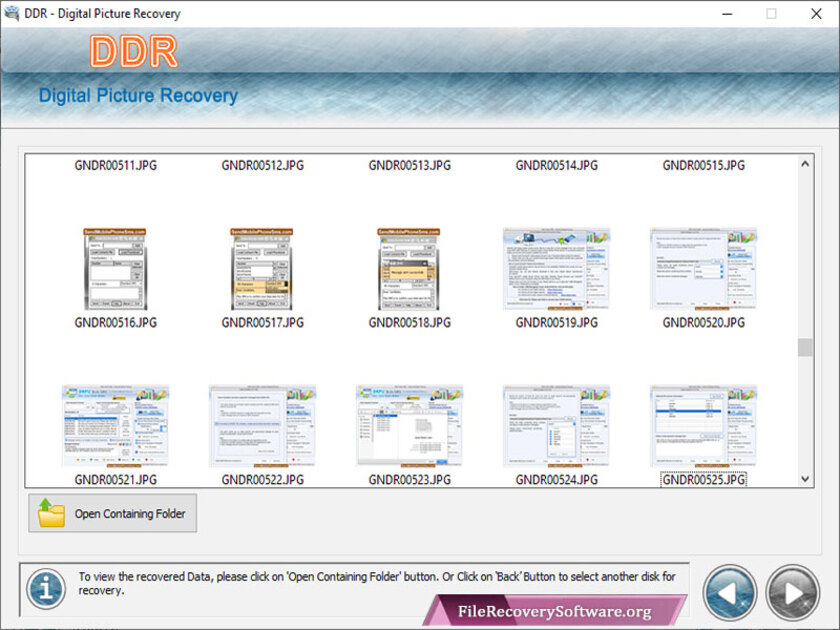Click scrollbar up arrow in file list

(x=805, y=164)
